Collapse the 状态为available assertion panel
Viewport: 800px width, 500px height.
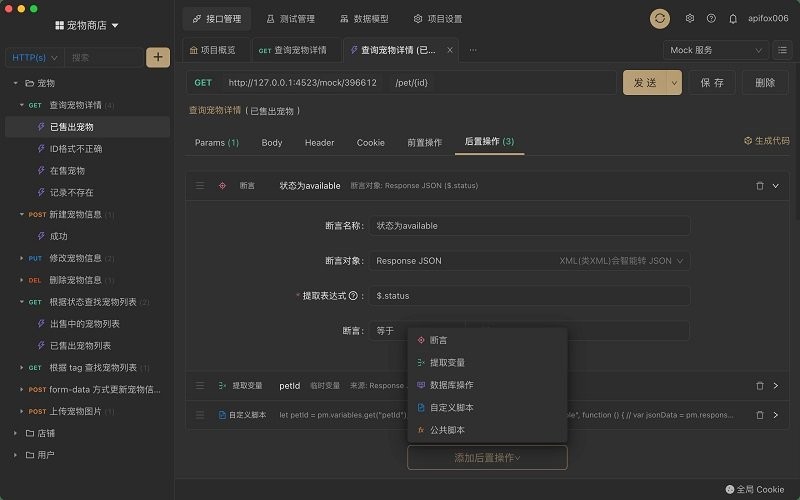[x=776, y=185]
